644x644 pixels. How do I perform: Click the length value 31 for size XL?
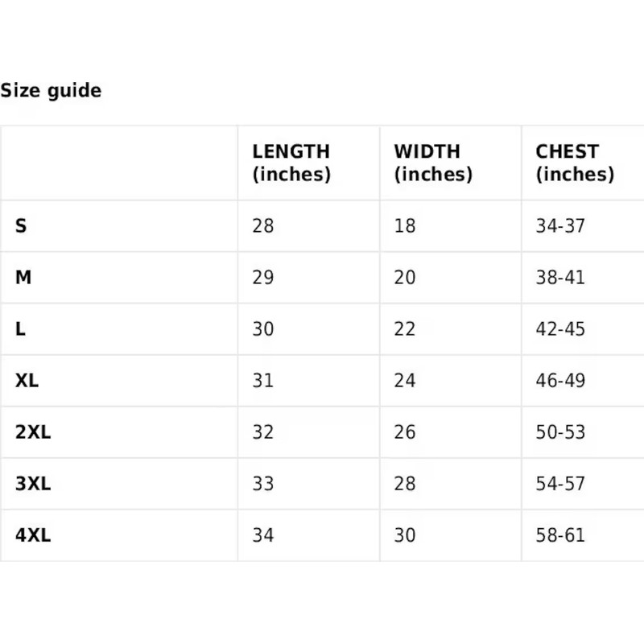coord(263,381)
